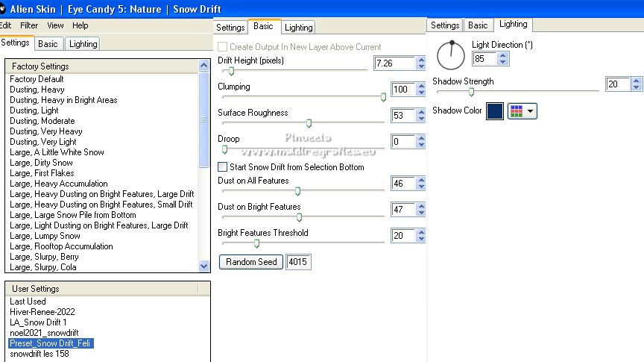Enable Start Snow Drift from Selection Bottom
The width and height of the screenshot is (644, 362).
(x=223, y=166)
